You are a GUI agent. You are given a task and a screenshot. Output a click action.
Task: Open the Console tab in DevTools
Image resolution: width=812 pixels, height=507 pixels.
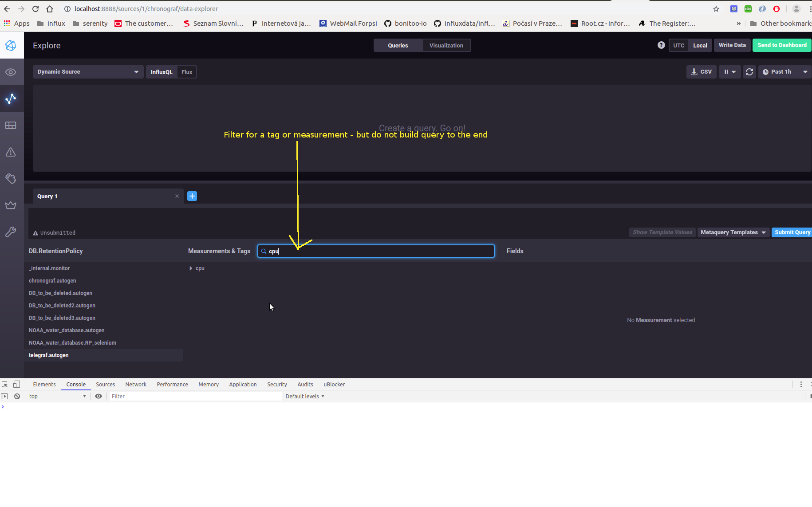click(x=75, y=384)
